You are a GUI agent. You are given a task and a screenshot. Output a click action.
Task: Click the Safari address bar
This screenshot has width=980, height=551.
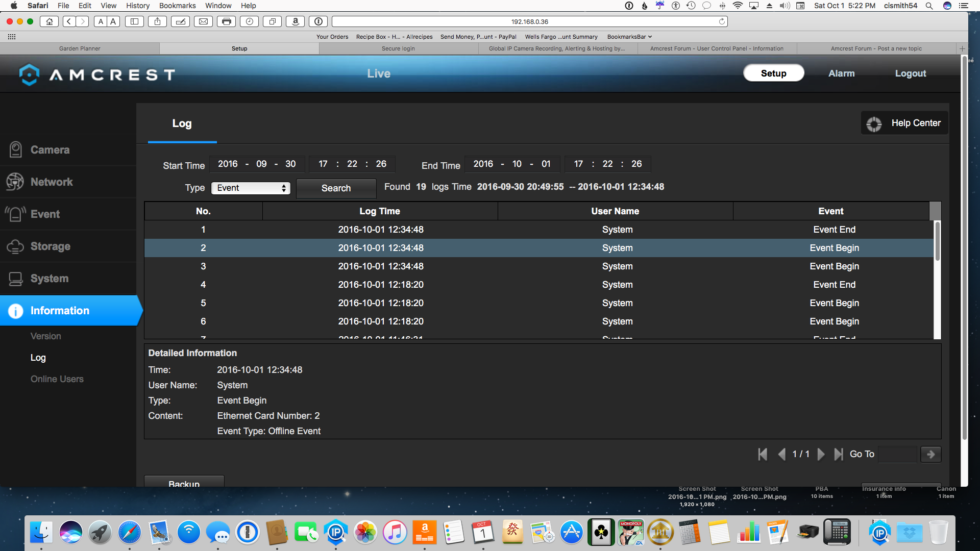(530, 21)
